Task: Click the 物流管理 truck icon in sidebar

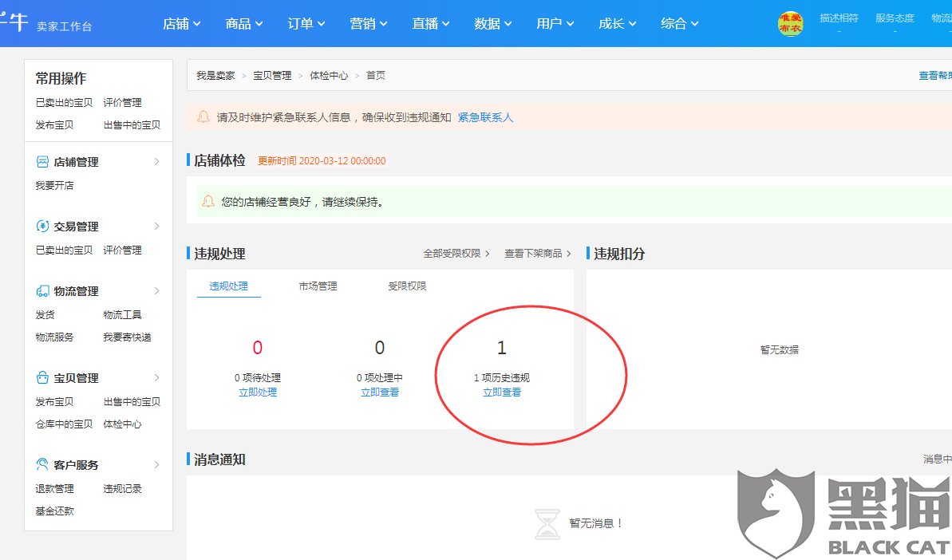Action: pyautogui.click(x=41, y=291)
